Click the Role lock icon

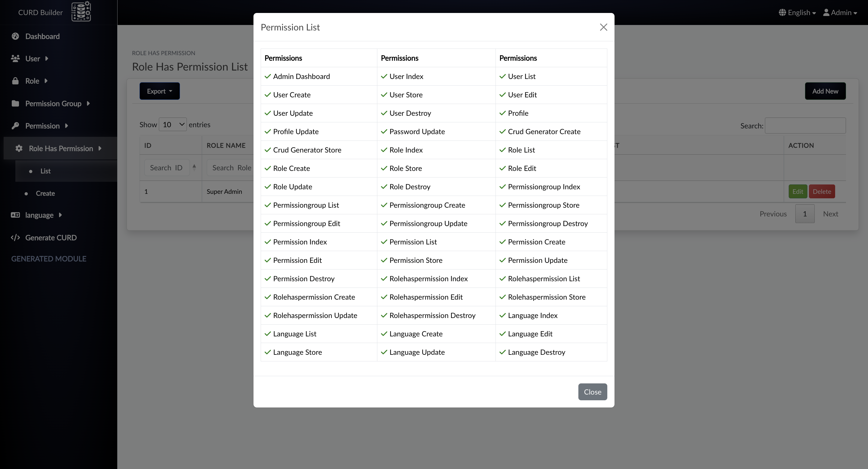point(15,81)
